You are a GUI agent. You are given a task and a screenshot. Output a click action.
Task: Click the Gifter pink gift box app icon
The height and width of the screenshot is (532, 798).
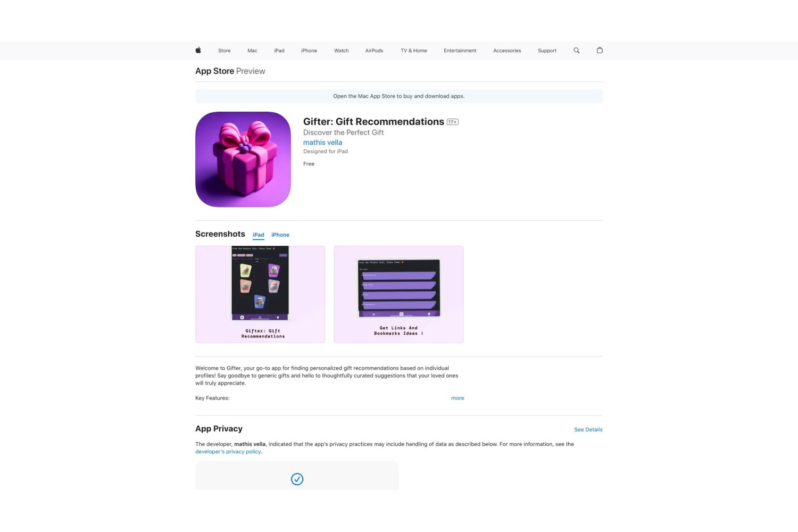click(243, 159)
